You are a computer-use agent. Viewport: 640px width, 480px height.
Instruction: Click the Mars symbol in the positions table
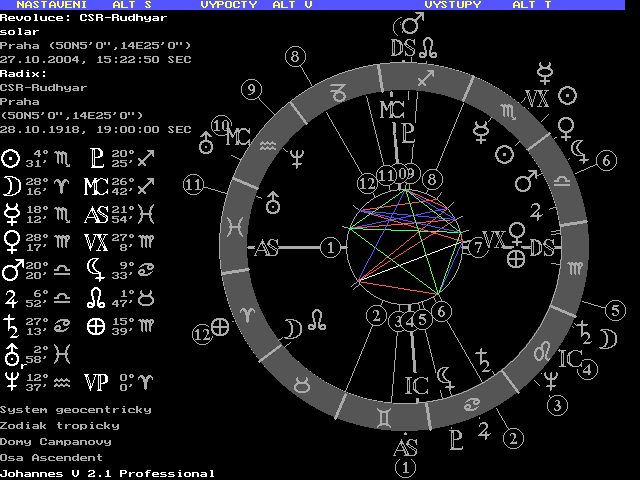[x=11, y=269]
